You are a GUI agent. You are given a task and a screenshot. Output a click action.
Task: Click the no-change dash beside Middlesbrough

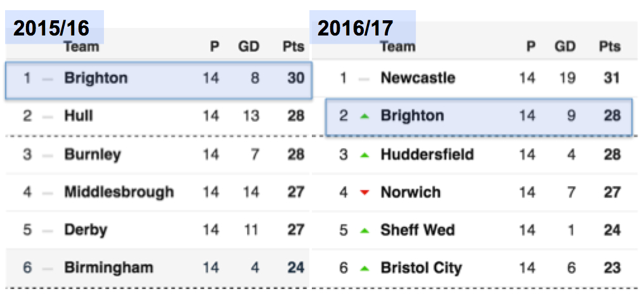(48, 192)
